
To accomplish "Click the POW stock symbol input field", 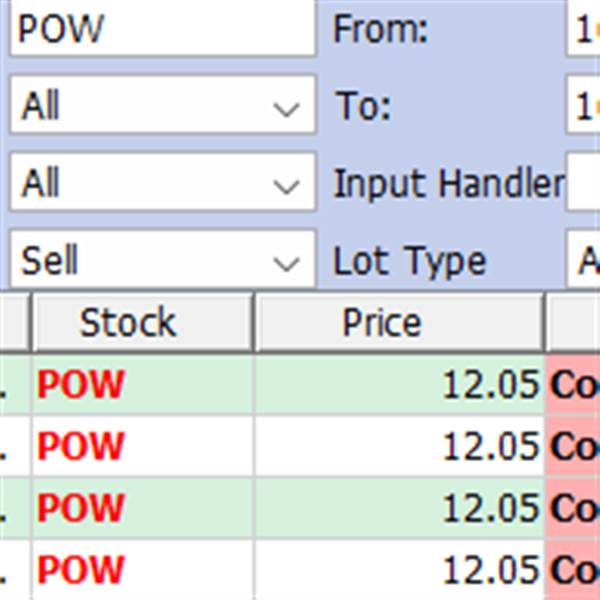I will 160,30.
